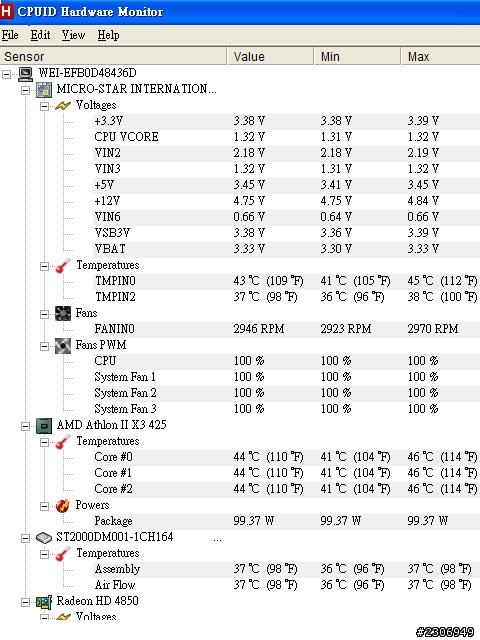Viewport: 480px width, 640px height.
Task: Click the graphics card icon for Radeon HD 4850
Action: click(x=44, y=602)
